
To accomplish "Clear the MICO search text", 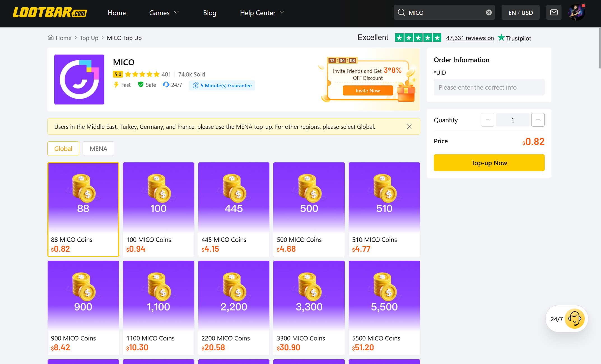I will 489,12.
